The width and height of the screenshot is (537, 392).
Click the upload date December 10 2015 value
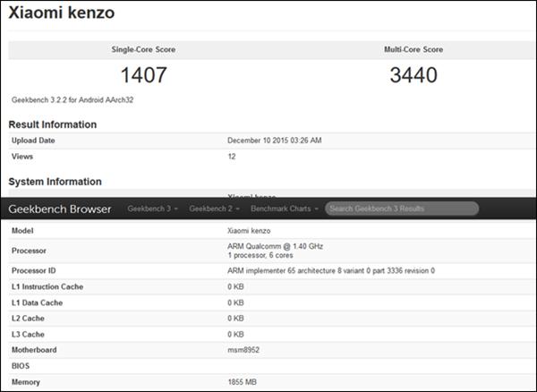[275, 141]
